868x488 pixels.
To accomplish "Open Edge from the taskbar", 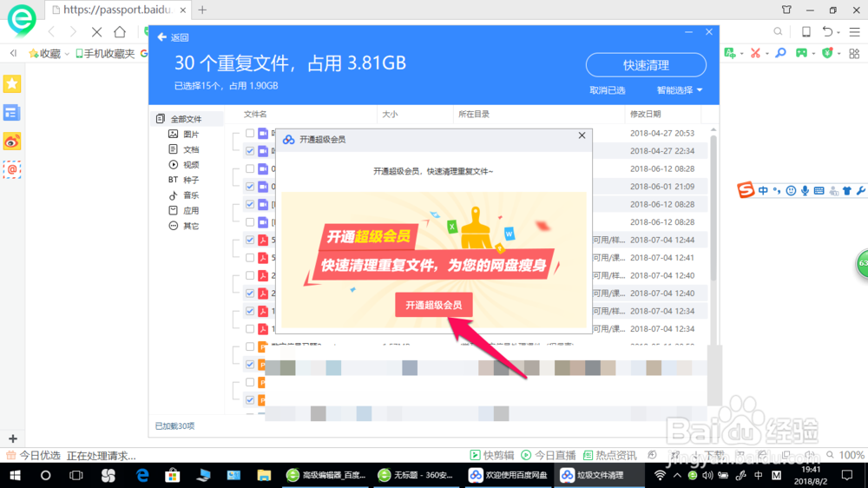I will [x=142, y=475].
